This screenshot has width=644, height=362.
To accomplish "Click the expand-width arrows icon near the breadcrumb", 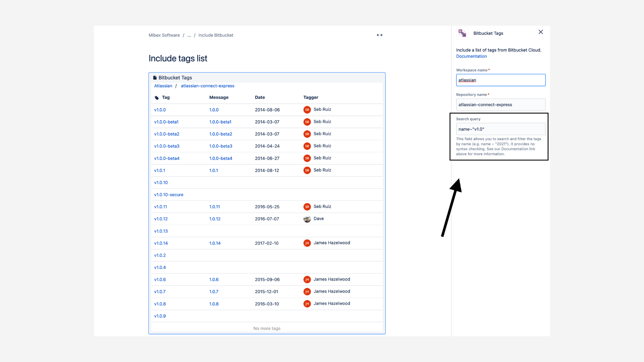I will coord(379,35).
